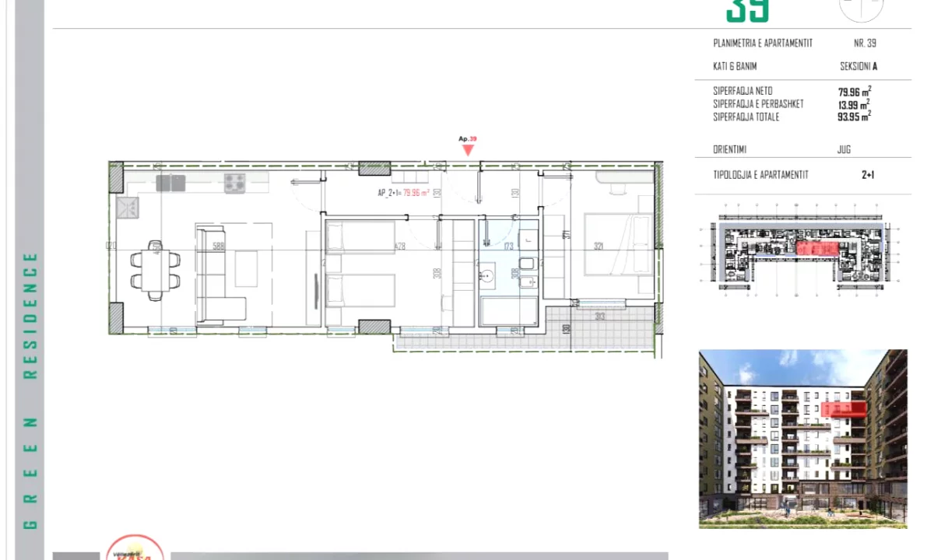Click the round logo at the bottom left
Viewport: 934px width, 560px height.
pyautogui.click(x=135, y=548)
